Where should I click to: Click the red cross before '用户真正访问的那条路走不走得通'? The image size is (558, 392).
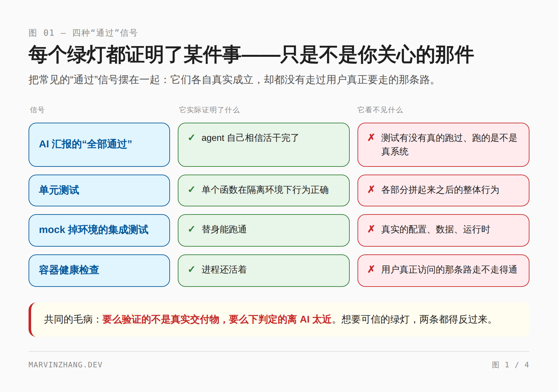tap(371, 270)
